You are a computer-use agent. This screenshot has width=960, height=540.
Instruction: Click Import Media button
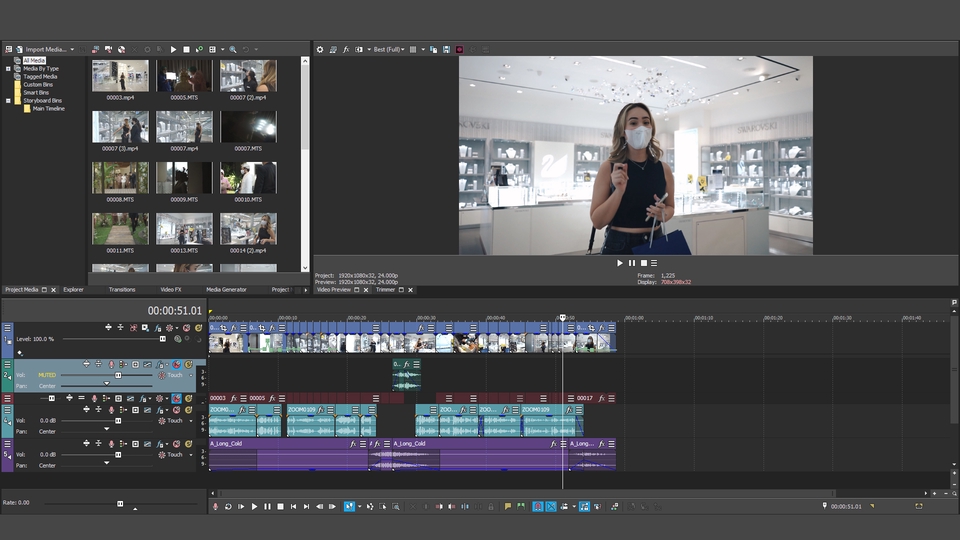point(40,50)
